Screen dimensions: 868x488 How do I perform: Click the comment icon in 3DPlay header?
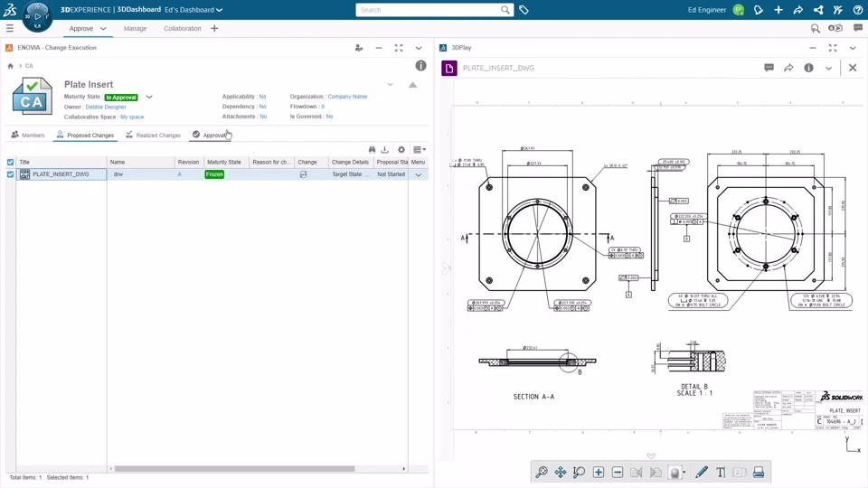(x=769, y=68)
